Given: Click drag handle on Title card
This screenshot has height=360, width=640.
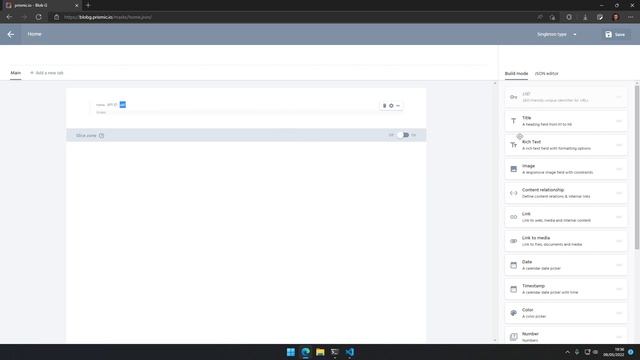Looking at the screenshot, I should pos(619,121).
